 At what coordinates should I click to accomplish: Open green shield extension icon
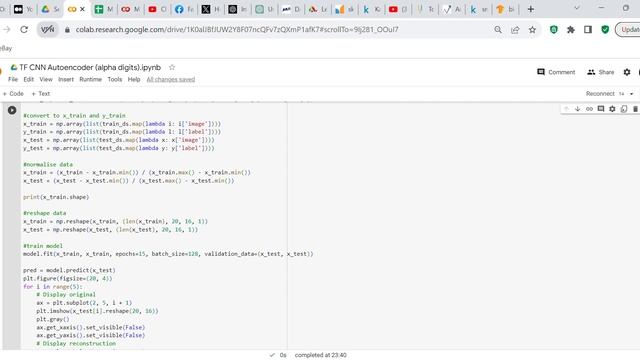(x=553, y=30)
